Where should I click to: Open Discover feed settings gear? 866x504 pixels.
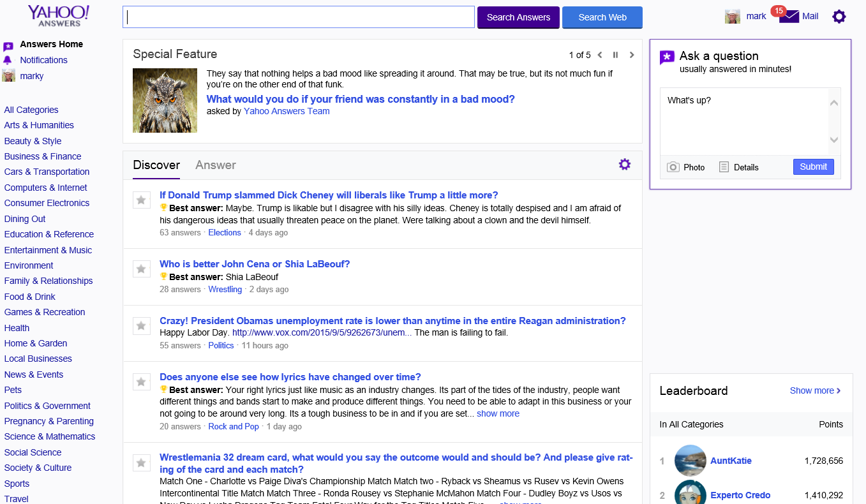pyautogui.click(x=625, y=165)
